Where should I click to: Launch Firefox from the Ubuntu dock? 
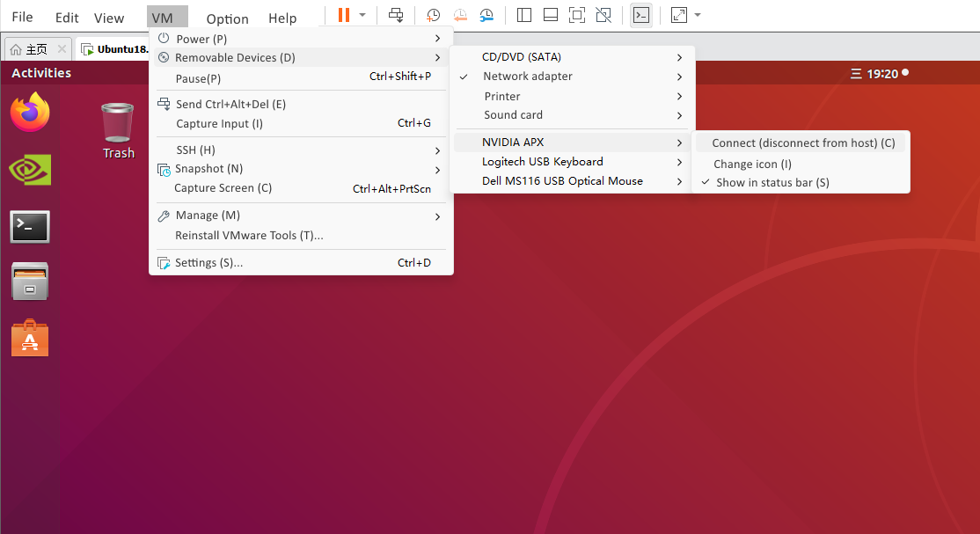[30, 113]
